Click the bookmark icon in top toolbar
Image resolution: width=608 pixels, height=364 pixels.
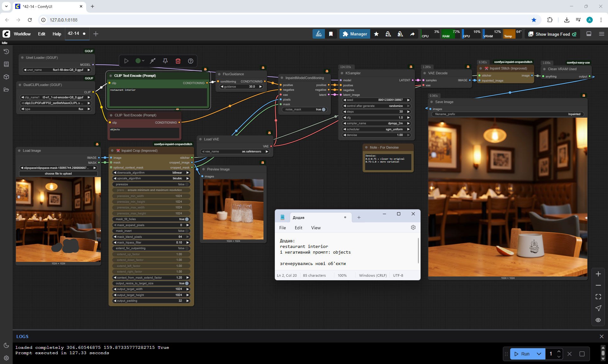(331, 34)
